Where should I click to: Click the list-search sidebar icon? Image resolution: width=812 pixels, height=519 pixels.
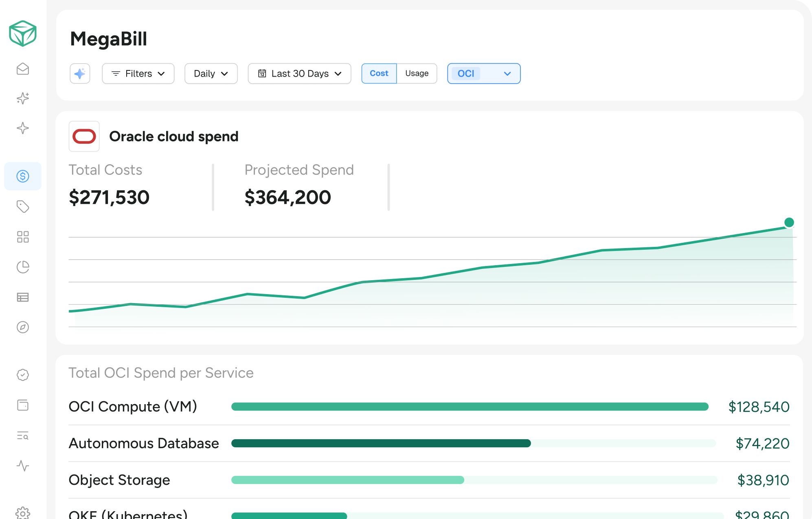[23, 435]
